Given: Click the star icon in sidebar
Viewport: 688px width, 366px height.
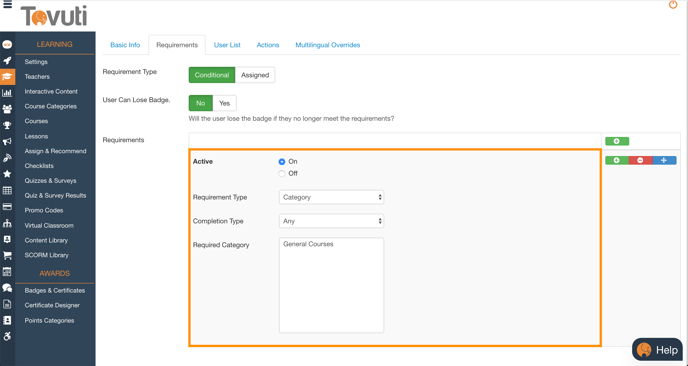Looking at the screenshot, I should click(x=7, y=174).
